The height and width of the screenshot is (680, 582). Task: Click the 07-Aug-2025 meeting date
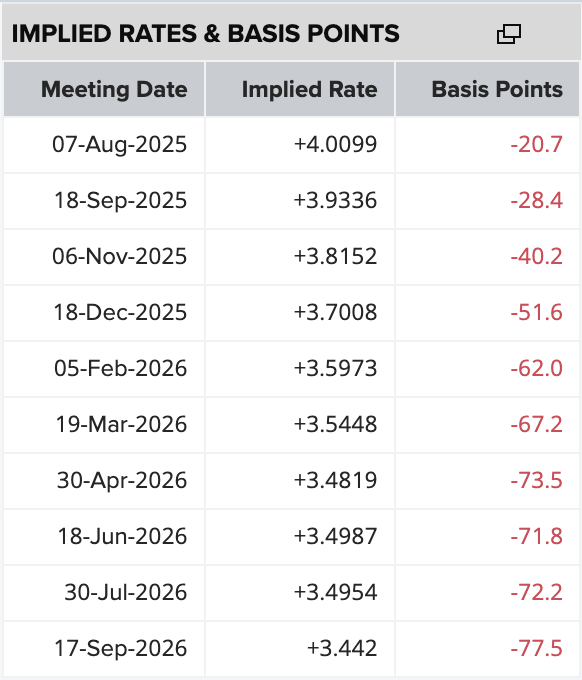[120, 144]
